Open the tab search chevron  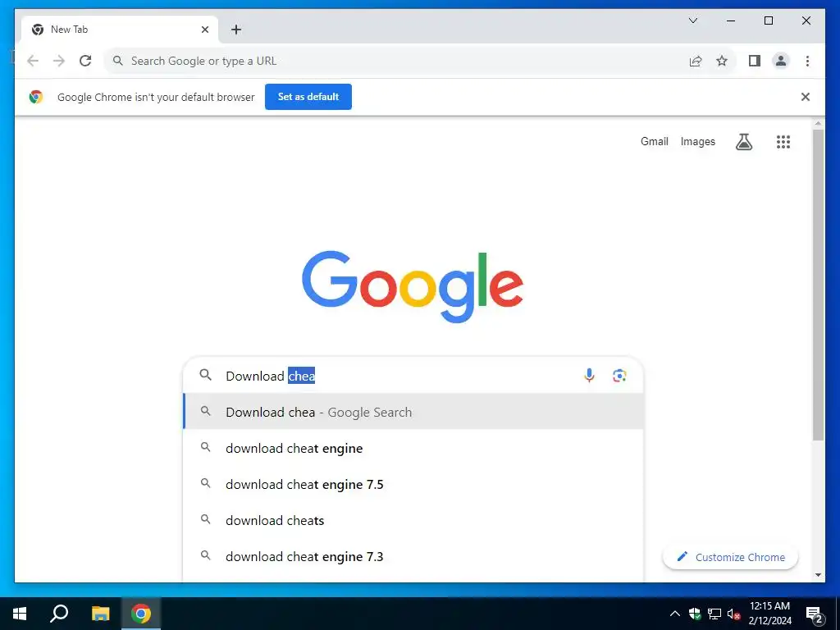pos(693,21)
